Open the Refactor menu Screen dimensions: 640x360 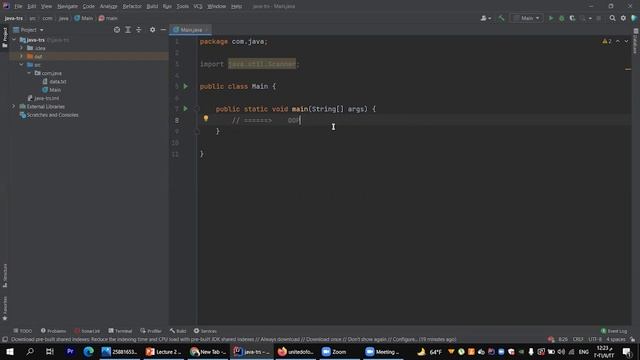click(132, 6)
